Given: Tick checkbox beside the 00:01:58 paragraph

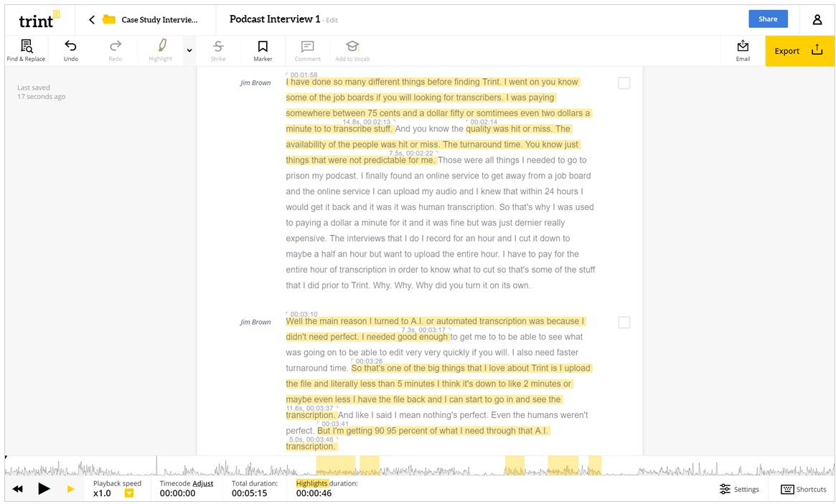Looking at the screenshot, I should click(x=624, y=83).
